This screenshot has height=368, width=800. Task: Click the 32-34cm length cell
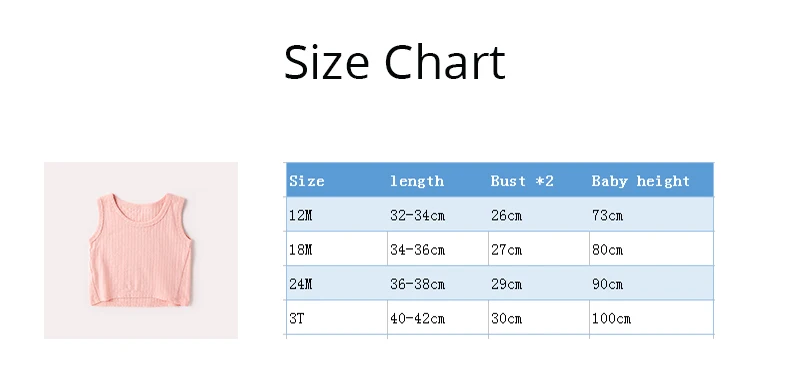(x=438, y=214)
